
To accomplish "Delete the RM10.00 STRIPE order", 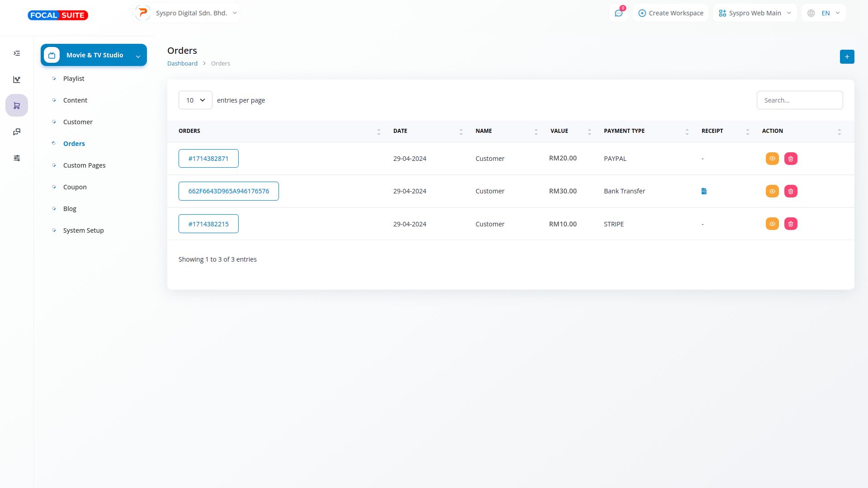I will coord(791,224).
